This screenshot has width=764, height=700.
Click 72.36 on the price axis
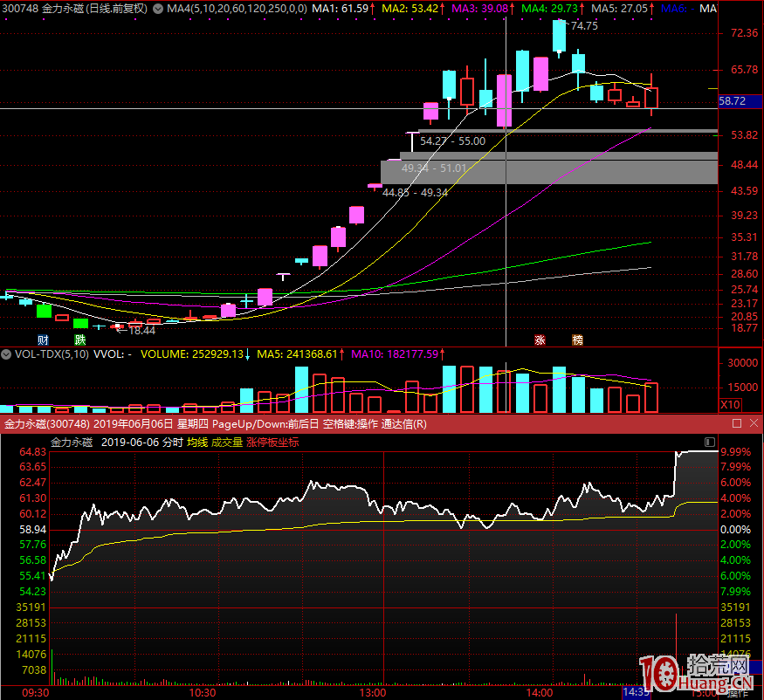[x=744, y=33]
